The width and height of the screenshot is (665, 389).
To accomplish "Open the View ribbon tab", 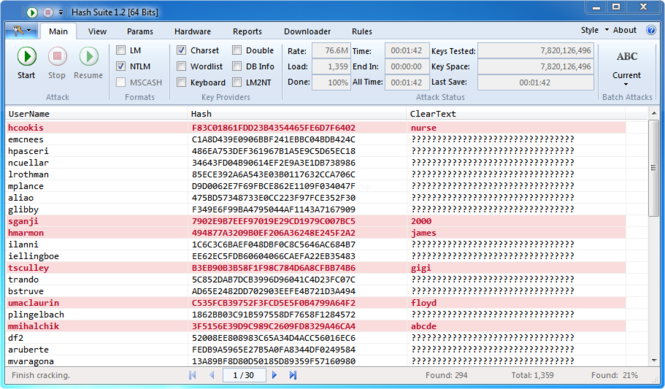I will pyautogui.click(x=97, y=31).
